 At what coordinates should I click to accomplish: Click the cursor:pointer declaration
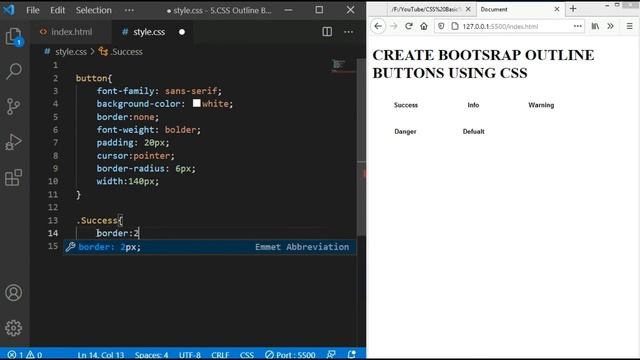(x=135, y=156)
